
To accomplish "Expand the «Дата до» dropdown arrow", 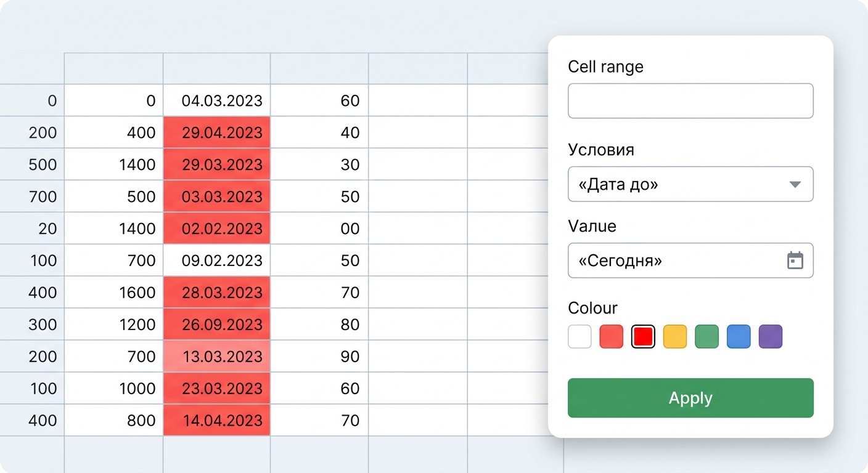I will 795,184.
